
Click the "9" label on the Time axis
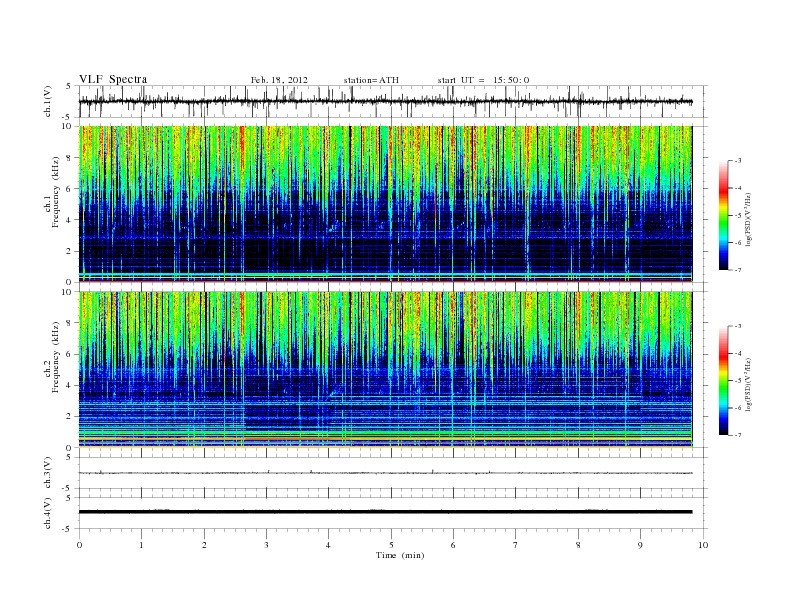640,545
